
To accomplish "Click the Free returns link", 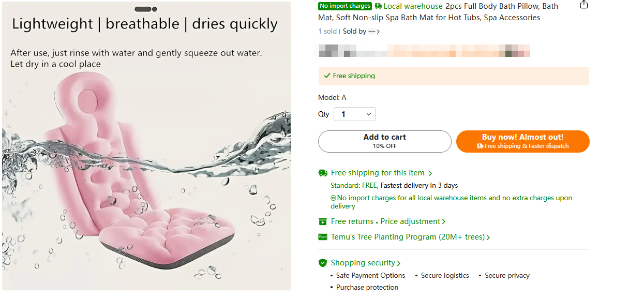I will coord(351,221).
